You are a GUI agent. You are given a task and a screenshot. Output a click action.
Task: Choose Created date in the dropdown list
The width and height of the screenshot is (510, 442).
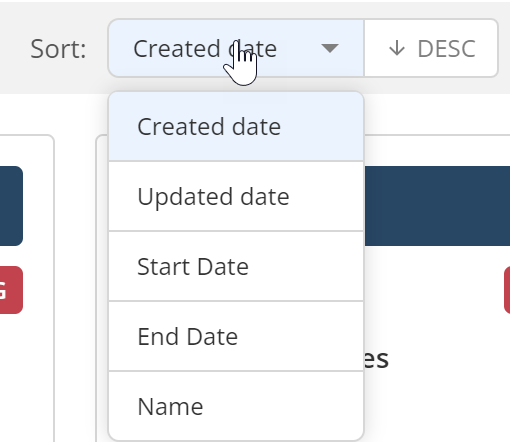pyautogui.click(x=236, y=127)
